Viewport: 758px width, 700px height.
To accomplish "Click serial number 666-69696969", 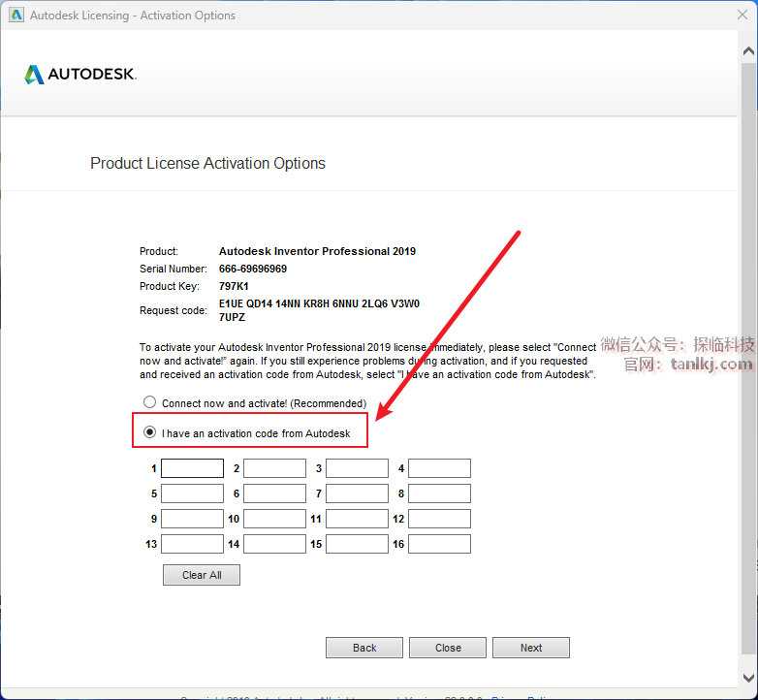I will [253, 269].
